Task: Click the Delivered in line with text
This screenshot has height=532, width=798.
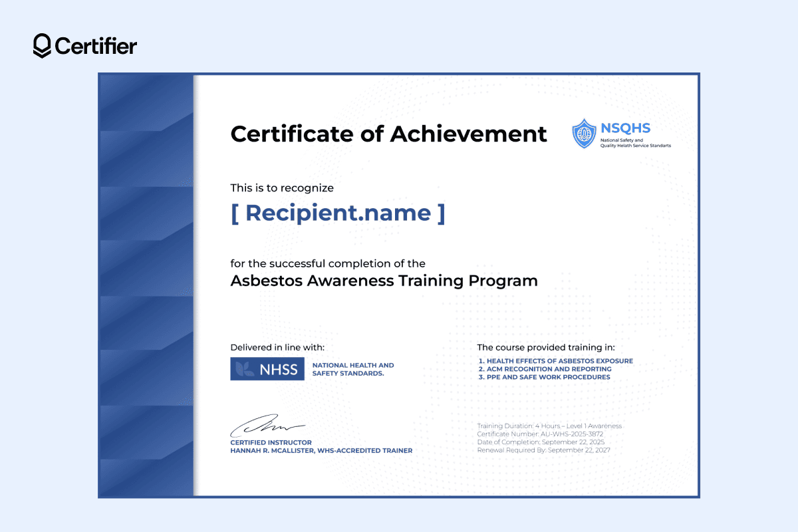Action: click(x=277, y=347)
